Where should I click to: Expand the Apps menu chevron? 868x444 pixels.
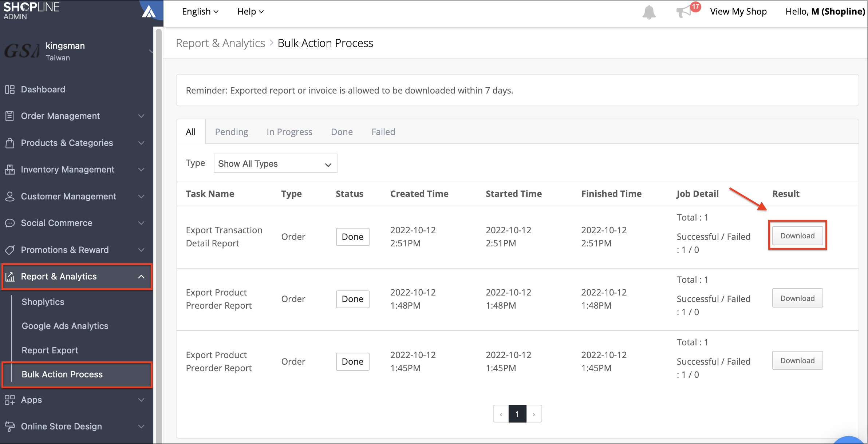pos(141,400)
